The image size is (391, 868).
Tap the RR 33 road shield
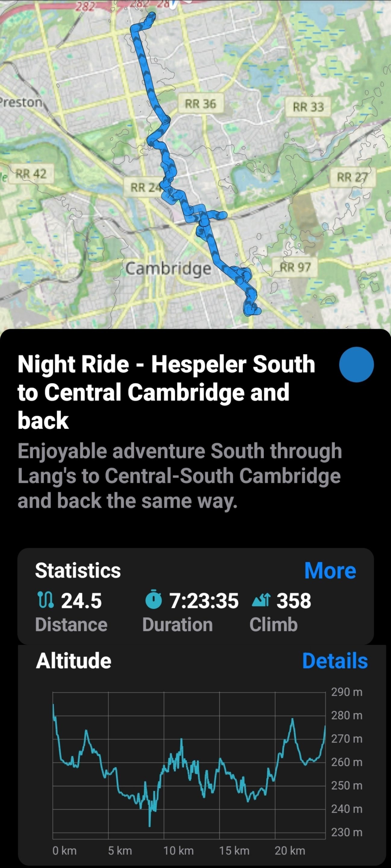tap(308, 107)
